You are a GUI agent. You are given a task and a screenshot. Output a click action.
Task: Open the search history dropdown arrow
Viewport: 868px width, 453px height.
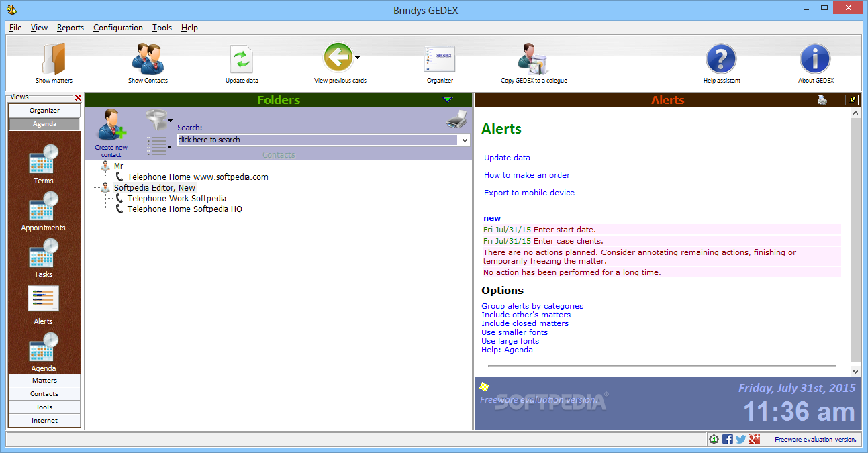tap(464, 140)
